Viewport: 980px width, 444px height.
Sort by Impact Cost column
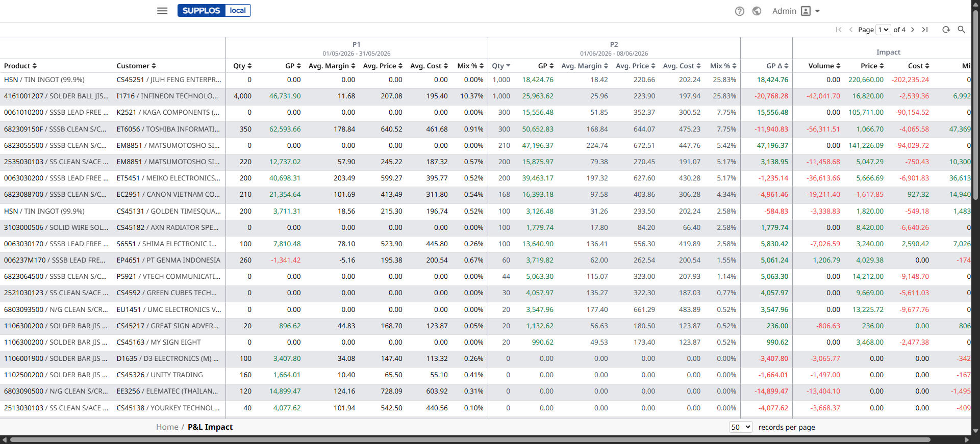pos(919,66)
